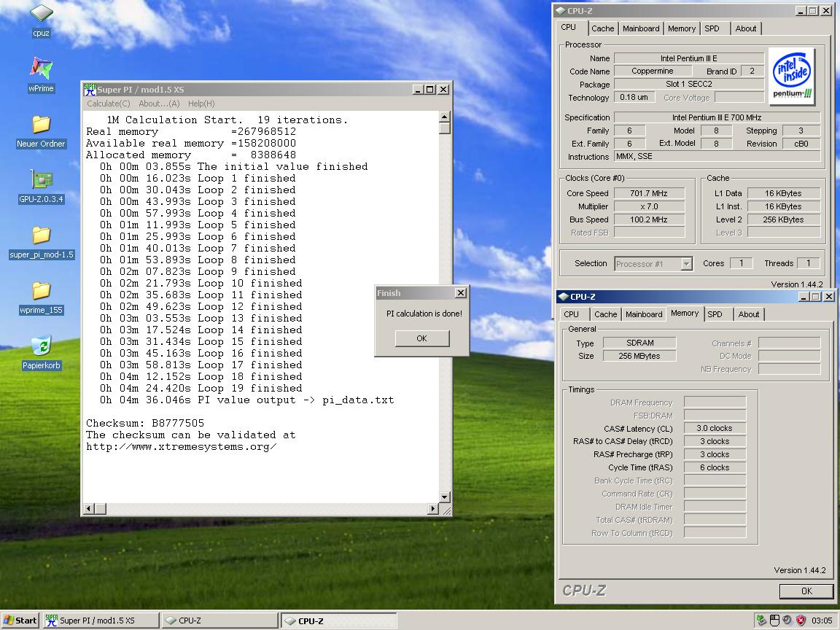Open the About...(A) menu in Super PI
Screen dimensions: 840x630
[159, 104]
